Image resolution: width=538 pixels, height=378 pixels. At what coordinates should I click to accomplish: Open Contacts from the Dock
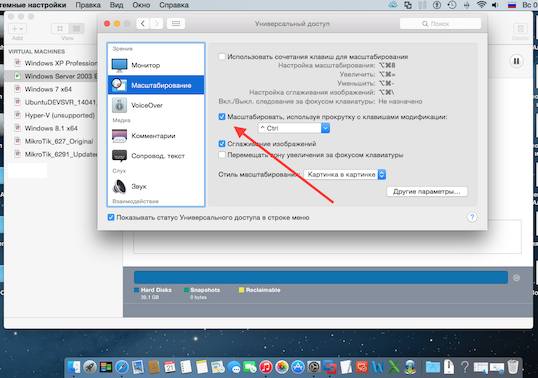coord(154,367)
